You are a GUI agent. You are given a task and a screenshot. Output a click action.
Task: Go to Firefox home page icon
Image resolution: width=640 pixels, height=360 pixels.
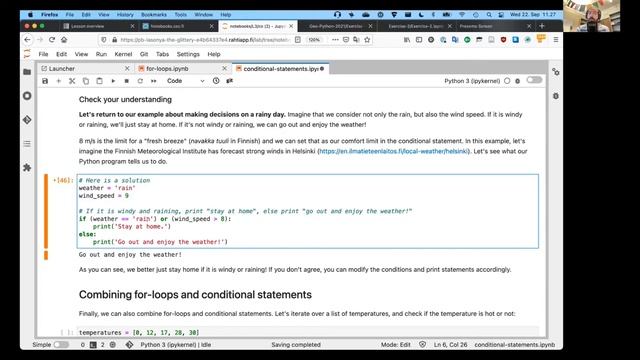[64, 40]
